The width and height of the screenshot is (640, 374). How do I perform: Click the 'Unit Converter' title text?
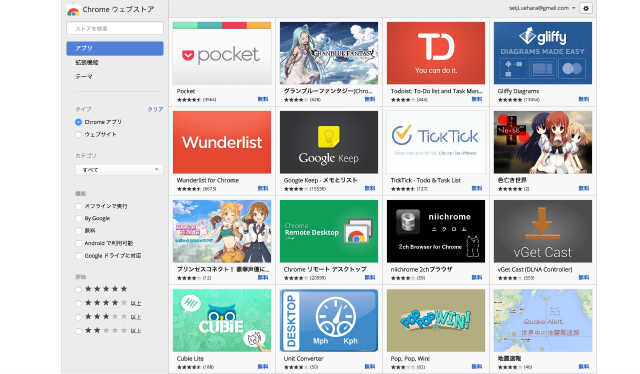tap(303, 358)
